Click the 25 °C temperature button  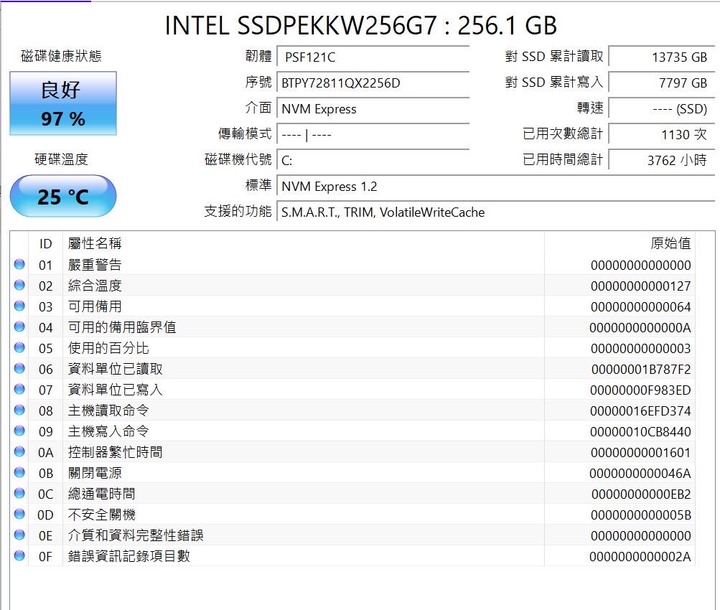[x=63, y=196]
